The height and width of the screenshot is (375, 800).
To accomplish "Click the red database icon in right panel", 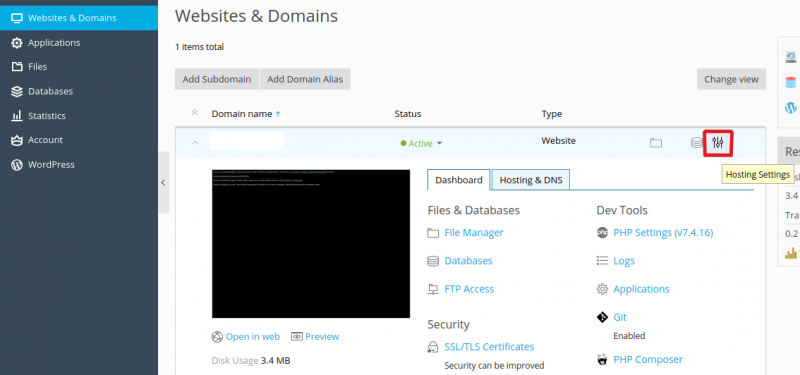I will [x=790, y=82].
